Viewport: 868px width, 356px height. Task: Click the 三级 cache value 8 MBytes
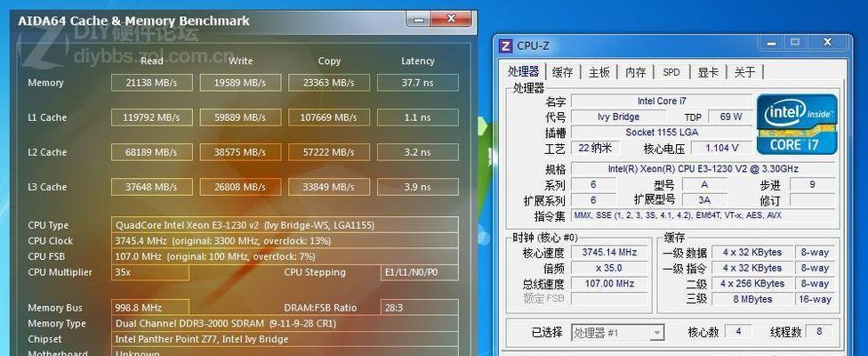(x=752, y=299)
